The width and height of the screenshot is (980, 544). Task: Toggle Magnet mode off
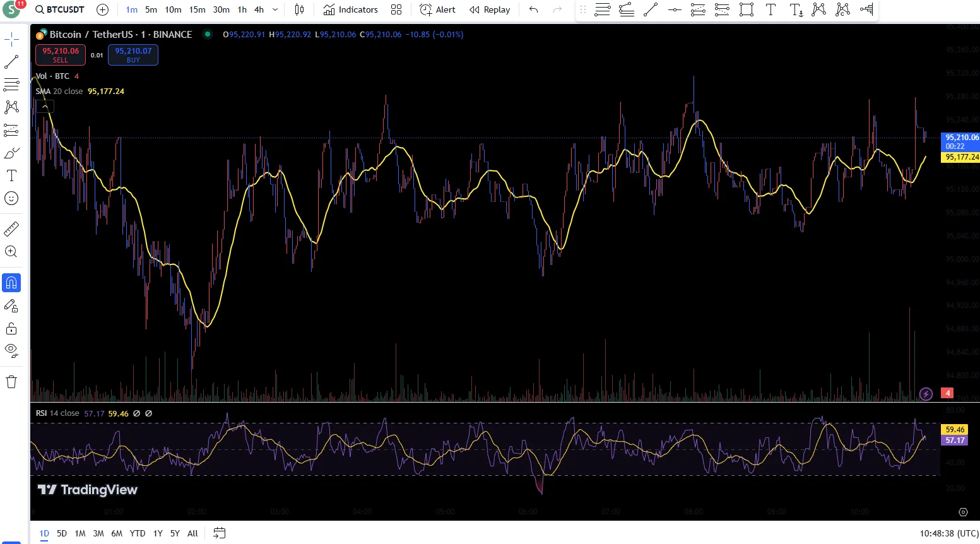click(x=11, y=283)
